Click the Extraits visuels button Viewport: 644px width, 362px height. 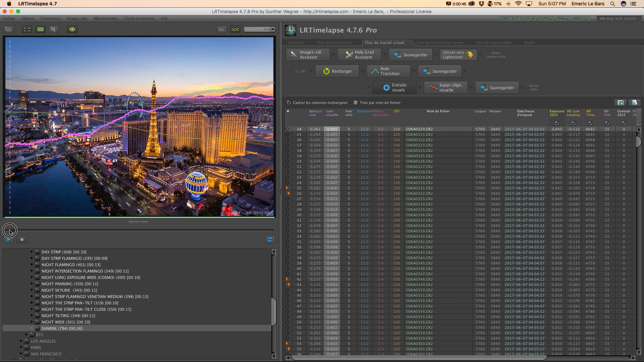[395, 87]
